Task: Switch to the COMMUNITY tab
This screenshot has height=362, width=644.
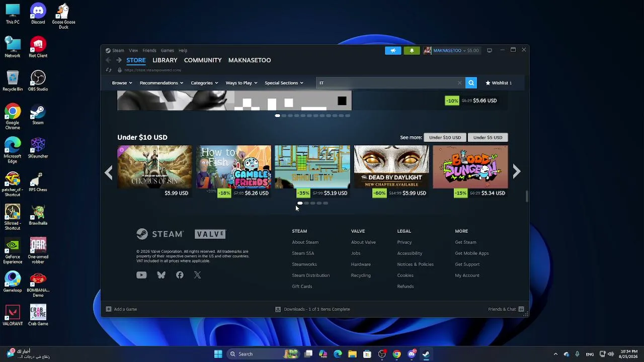Action: point(203,60)
